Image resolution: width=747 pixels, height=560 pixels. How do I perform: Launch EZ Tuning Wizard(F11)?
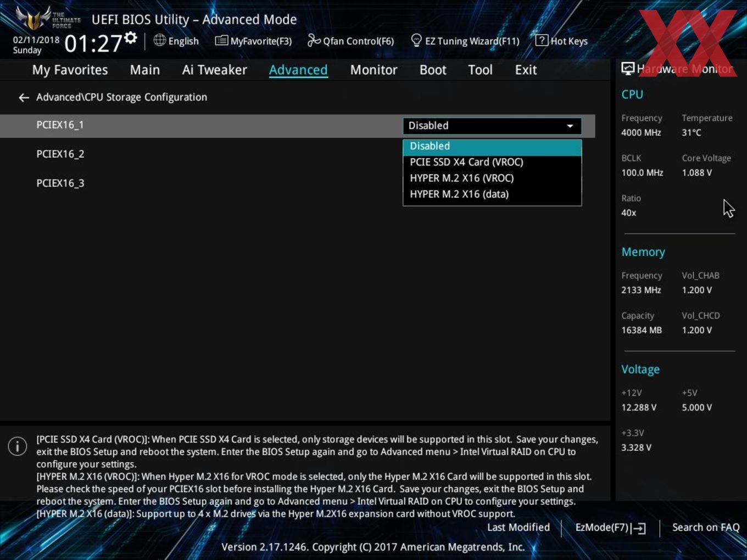465,41
